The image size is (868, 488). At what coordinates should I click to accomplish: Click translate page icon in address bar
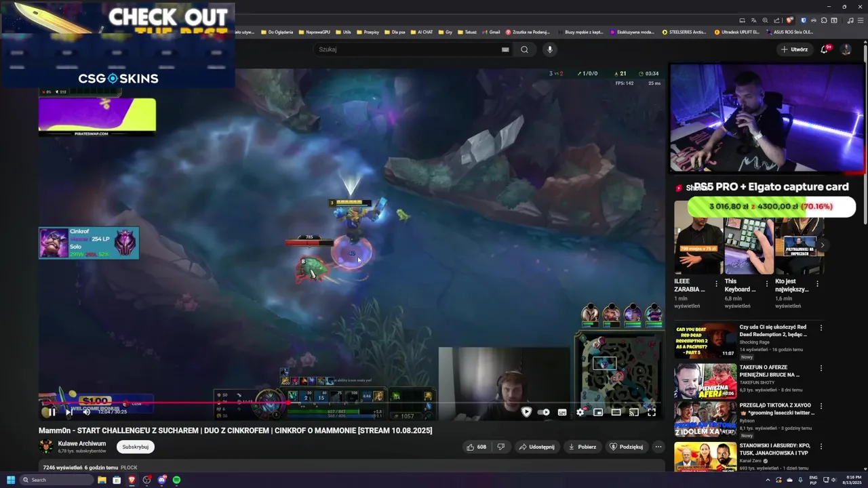coord(753,20)
